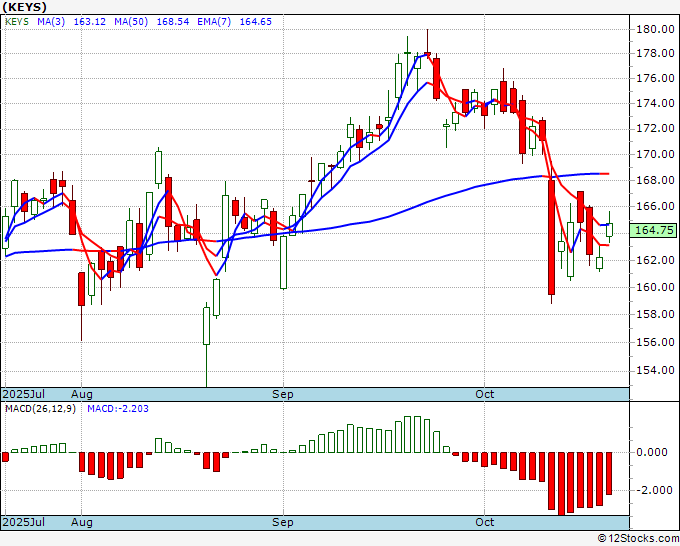Click the MACD:-2.203 value label
The image size is (680, 546).
118,409
